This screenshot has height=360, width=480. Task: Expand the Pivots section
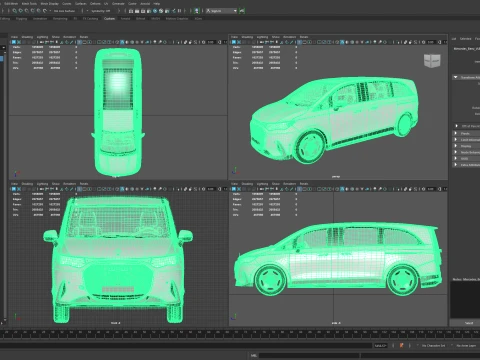[456, 133]
